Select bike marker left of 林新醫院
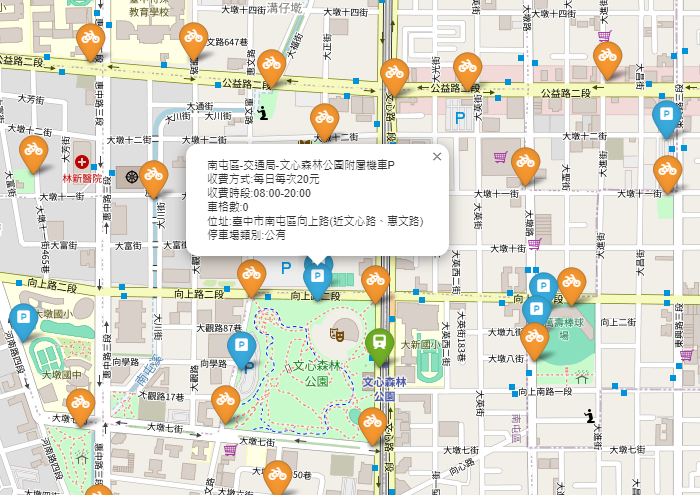Viewport: 700px width, 495px height. (33, 153)
